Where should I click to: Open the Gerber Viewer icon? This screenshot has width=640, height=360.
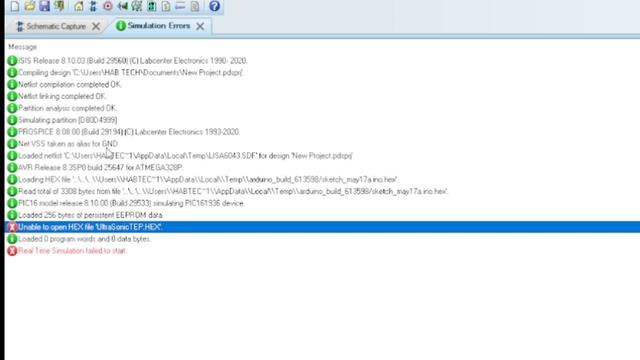click(x=137, y=6)
